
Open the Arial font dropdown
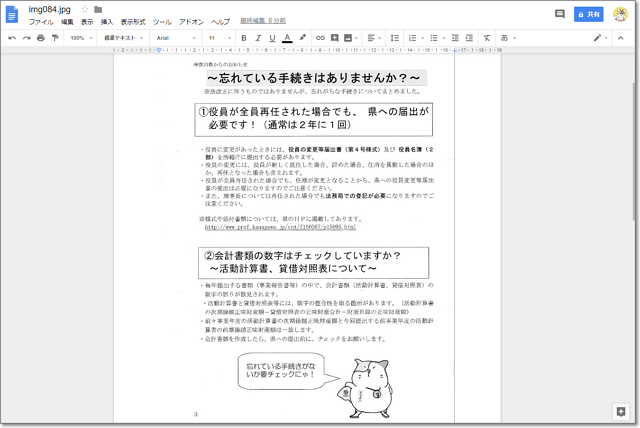click(x=176, y=37)
